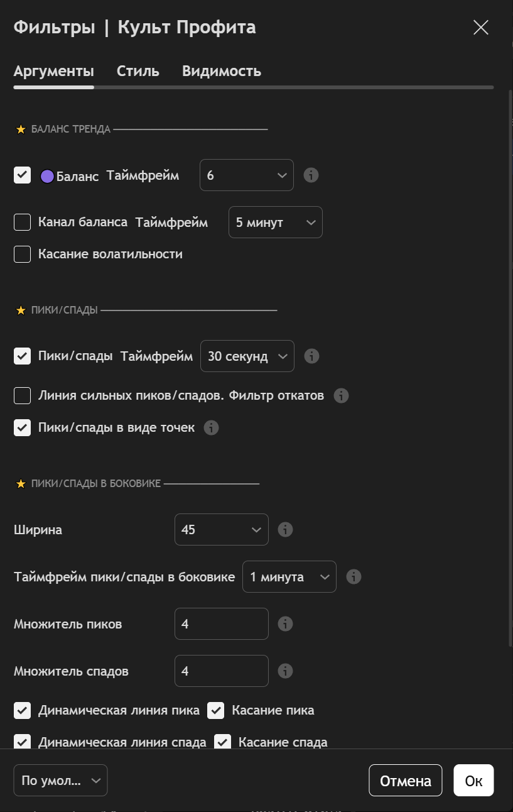Screen dimensions: 513x812
Task: Click info icon for Фильтр откатов option
Action: 341,395
